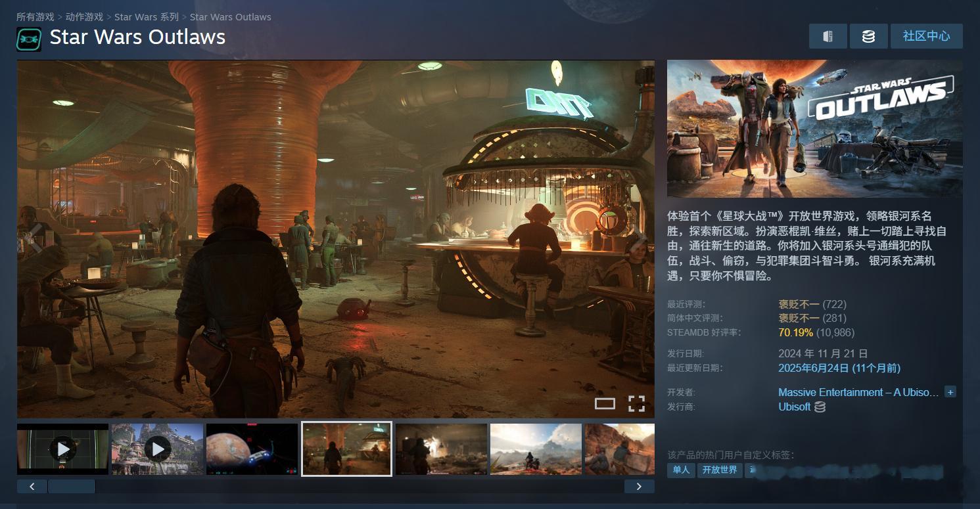Click the 开发者: label

pos(681,392)
